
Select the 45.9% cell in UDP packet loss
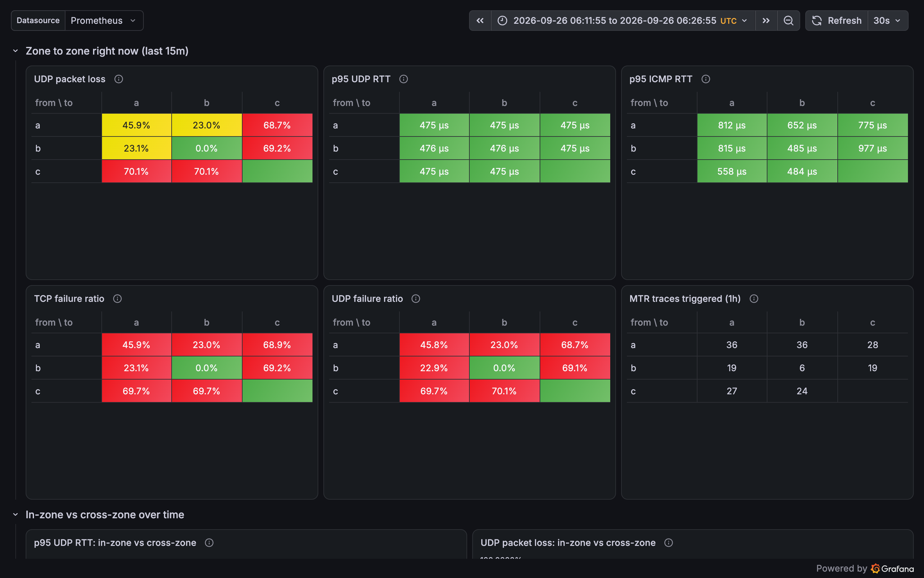136,125
